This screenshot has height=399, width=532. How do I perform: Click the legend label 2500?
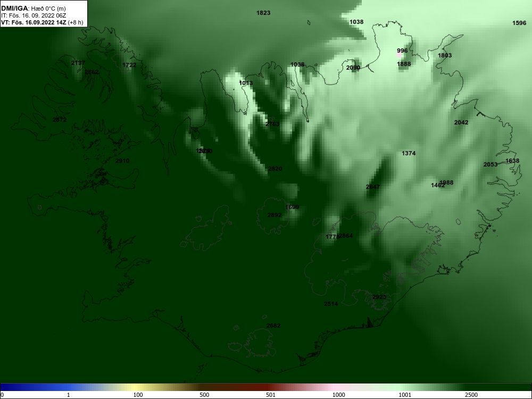point(471,395)
